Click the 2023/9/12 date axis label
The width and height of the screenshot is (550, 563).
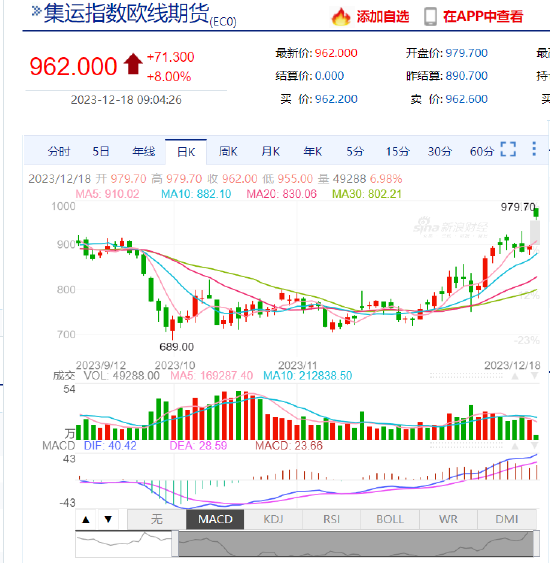tap(101, 365)
